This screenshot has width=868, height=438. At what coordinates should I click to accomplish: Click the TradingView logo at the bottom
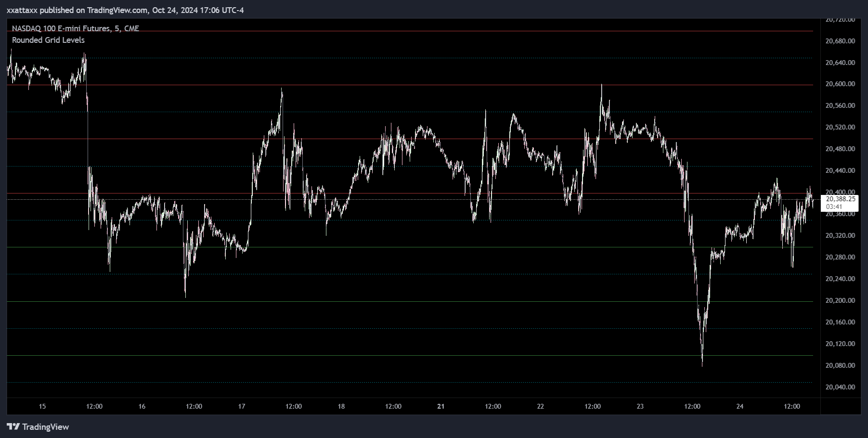pyautogui.click(x=38, y=427)
